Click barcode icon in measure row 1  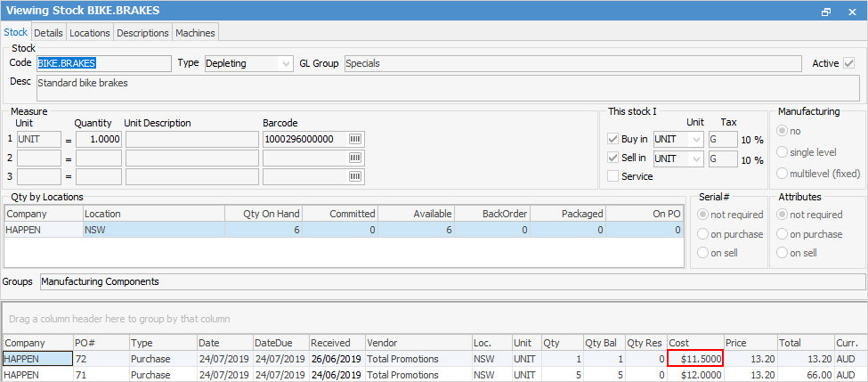click(x=356, y=140)
